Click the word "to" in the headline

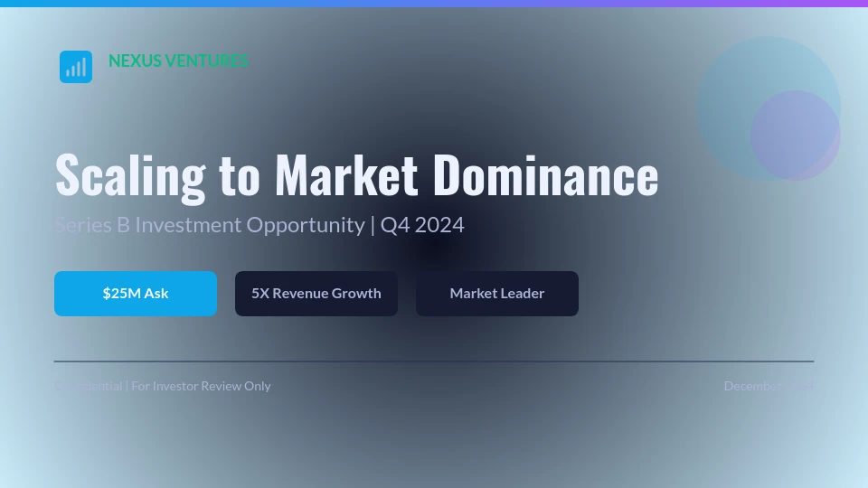click(240, 175)
